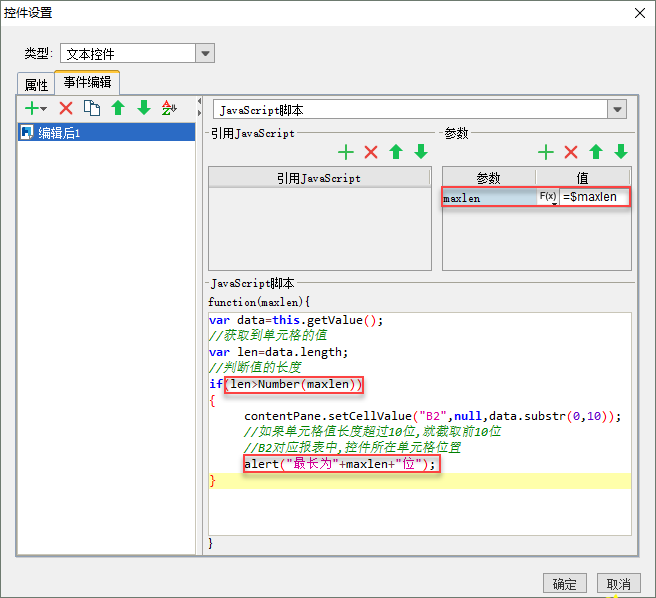
Task: Delete the selected event with the red X
Action: (66, 108)
